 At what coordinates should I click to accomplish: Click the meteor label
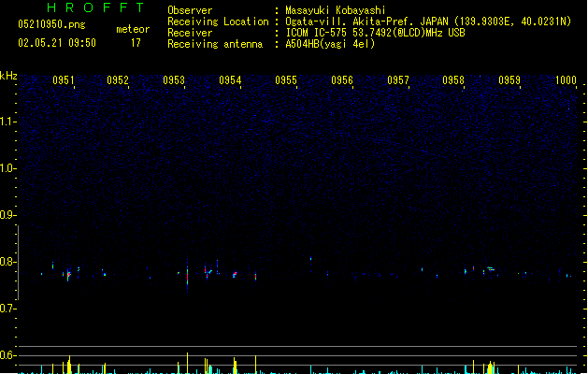(x=133, y=29)
